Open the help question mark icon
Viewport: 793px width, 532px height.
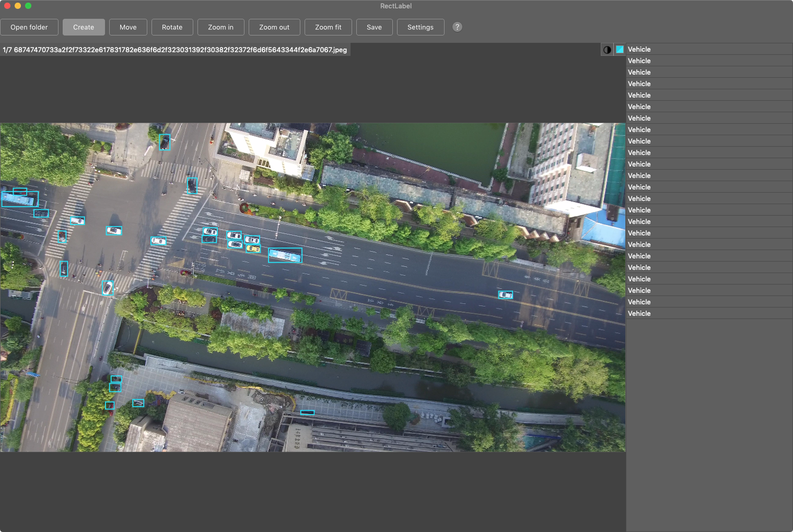pyautogui.click(x=457, y=27)
